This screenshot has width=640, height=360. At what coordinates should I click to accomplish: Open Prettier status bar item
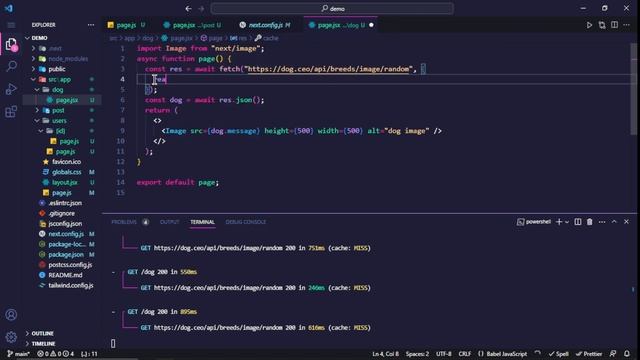click(x=589, y=353)
